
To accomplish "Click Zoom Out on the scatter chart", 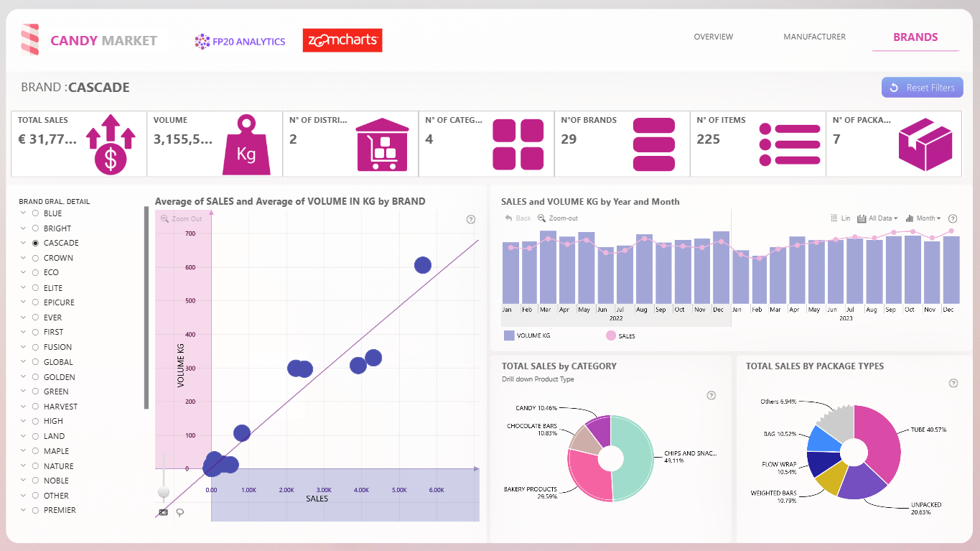I will [x=182, y=218].
